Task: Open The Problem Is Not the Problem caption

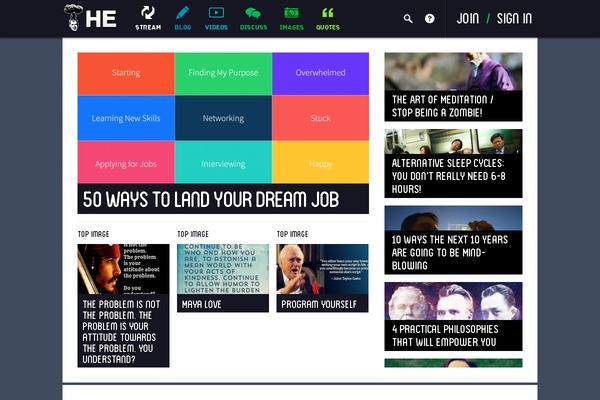Action: pos(123,331)
